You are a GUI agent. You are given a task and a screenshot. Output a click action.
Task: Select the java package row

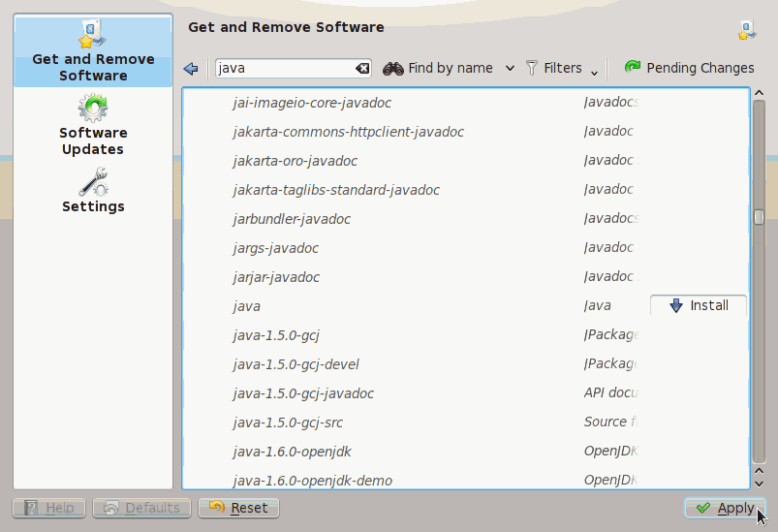pyautogui.click(x=466, y=305)
